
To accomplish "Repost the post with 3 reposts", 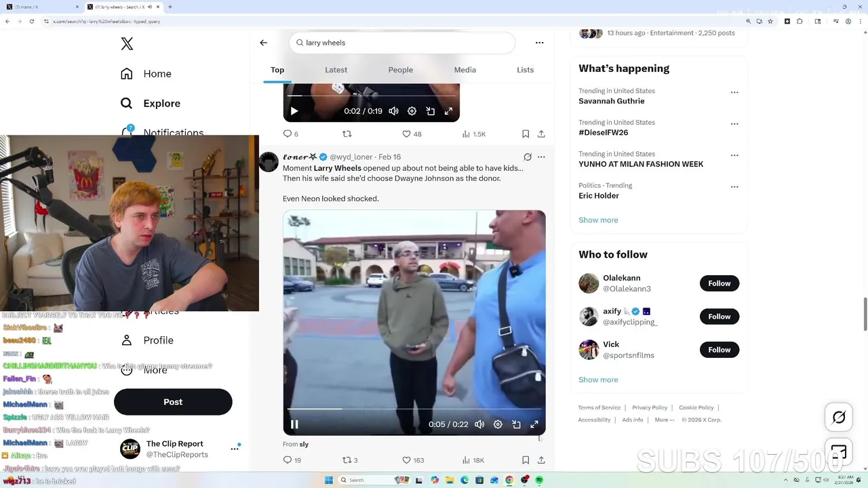I will (x=350, y=460).
